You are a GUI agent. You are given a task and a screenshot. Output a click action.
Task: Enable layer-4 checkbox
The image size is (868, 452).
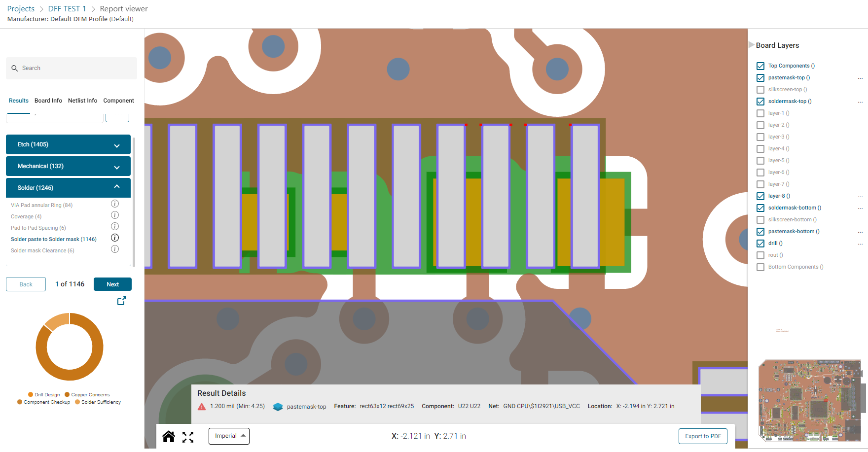tap(760, 149)
